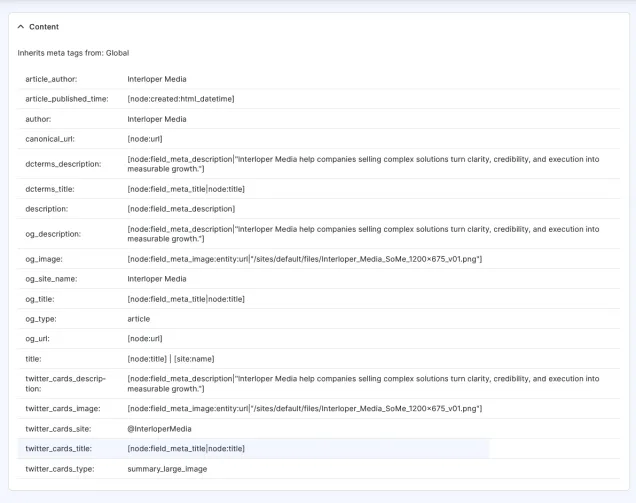Select the og_url row label

pyautogui.click(x=40, y=339)
